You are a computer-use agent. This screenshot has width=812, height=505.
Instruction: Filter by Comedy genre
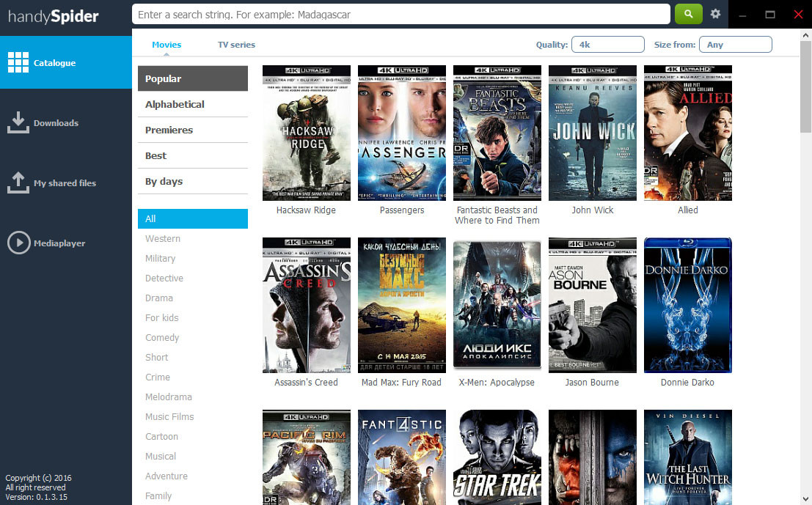pos(162,337)
